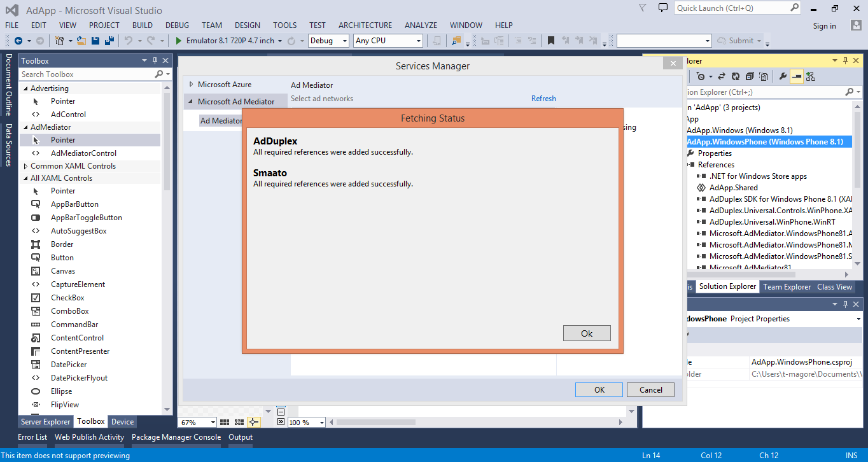Pin the Toolbox panel with the pushpin
Viewport: 868px width, 462px height.
(x=155, y=60)
